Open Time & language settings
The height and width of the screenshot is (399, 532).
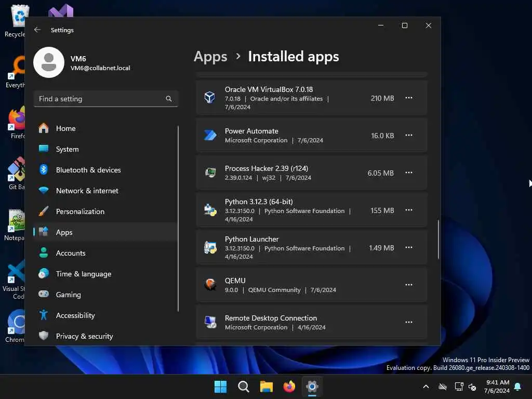tap(105, 274)
